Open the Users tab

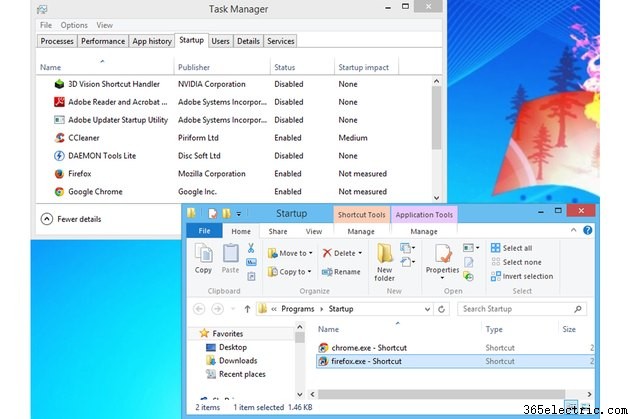(x=220, y=41)
